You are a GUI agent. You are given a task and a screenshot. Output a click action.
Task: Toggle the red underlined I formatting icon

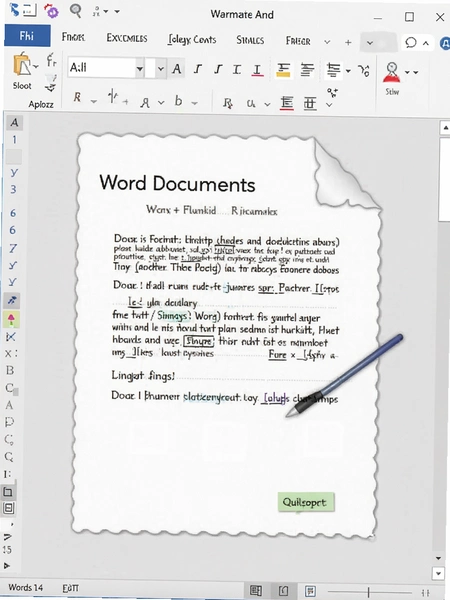tap(257, 70)
